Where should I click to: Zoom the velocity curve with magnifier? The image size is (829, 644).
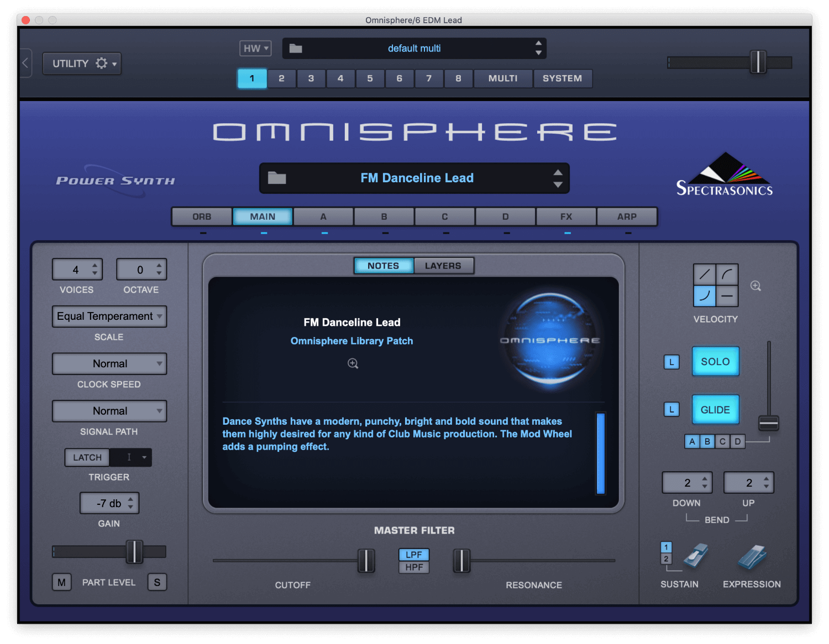point(755,286)
